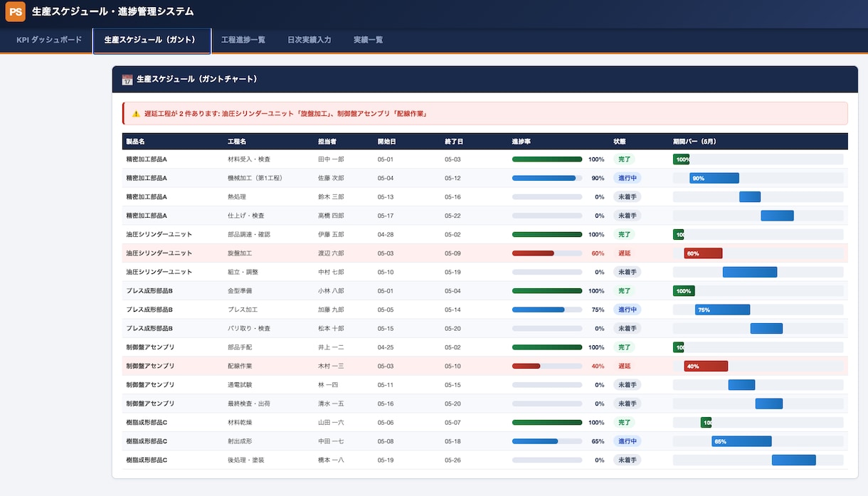The width and height of the screenshot is (868, 496).
Task: Click 進行中 badge in 機械加工 row
Action: [627, 178]
